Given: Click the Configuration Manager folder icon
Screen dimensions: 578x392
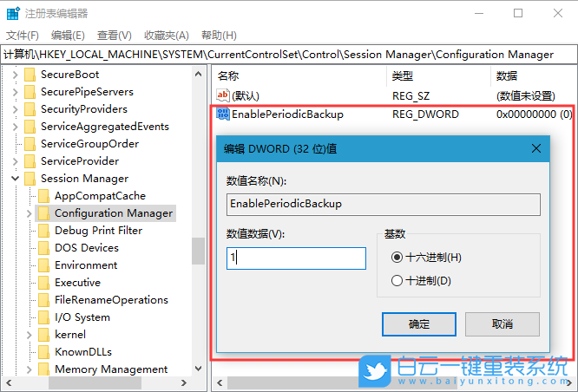Looking at the screenshot, I should click(x=44, y=213).
